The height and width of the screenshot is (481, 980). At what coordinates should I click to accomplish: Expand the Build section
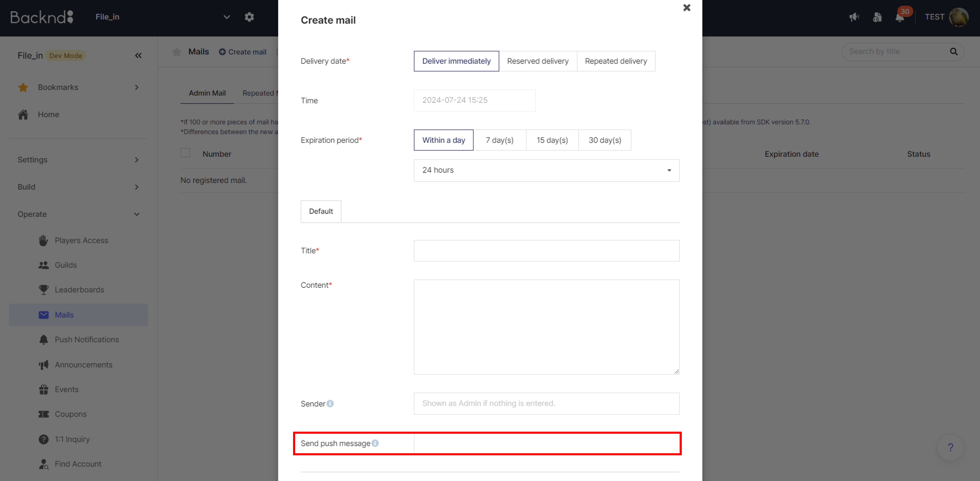78,187
